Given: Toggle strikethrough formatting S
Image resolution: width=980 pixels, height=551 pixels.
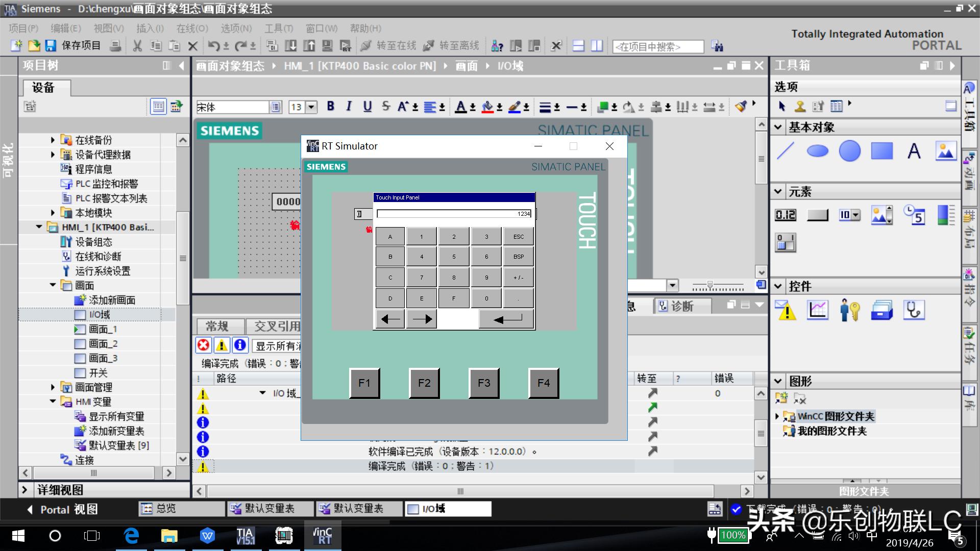Looking at the screenshot, I should pyautogui.click(x=386, y=106).
